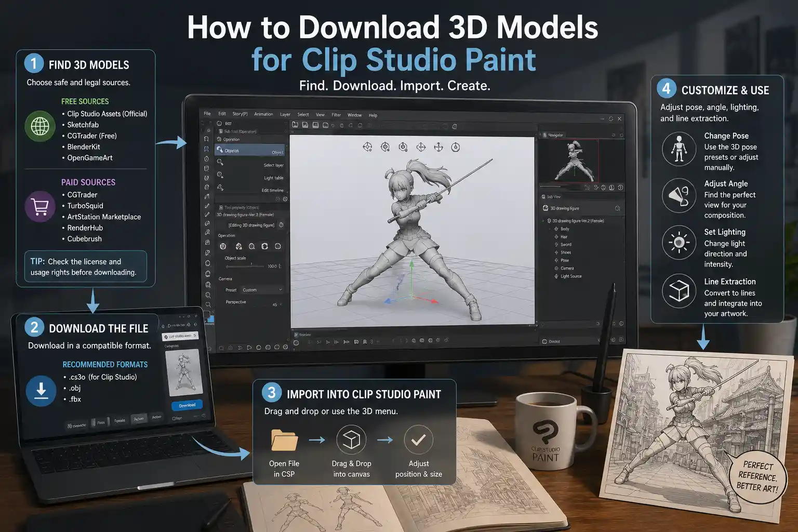
Task: Open the File menu in Clip Studio
Action: (207, 113)
